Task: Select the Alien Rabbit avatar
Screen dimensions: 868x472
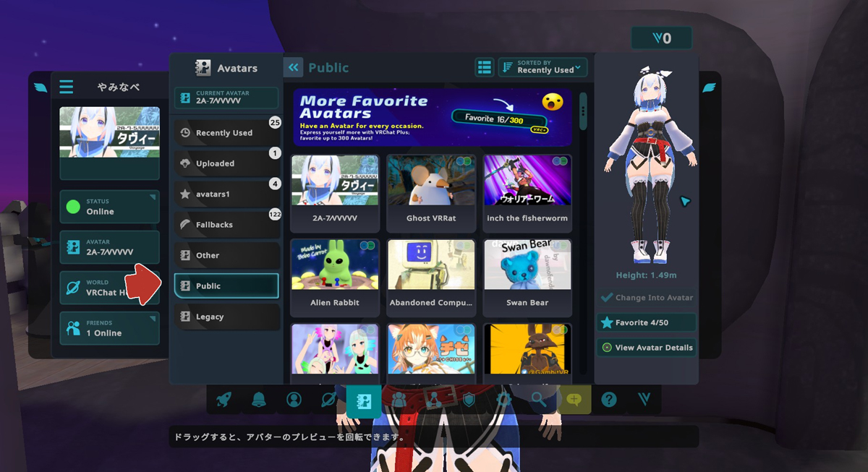Action: pyautogui.click(x=335, y=278)
